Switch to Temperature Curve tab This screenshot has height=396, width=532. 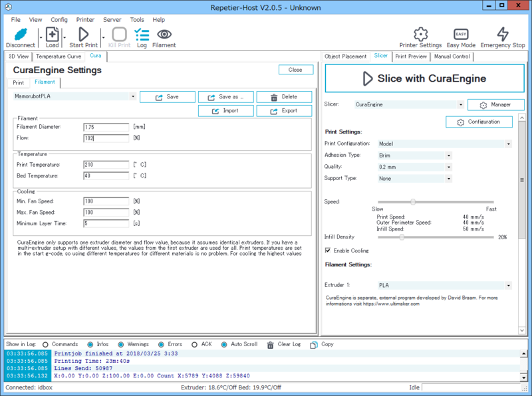click(59, 56)
